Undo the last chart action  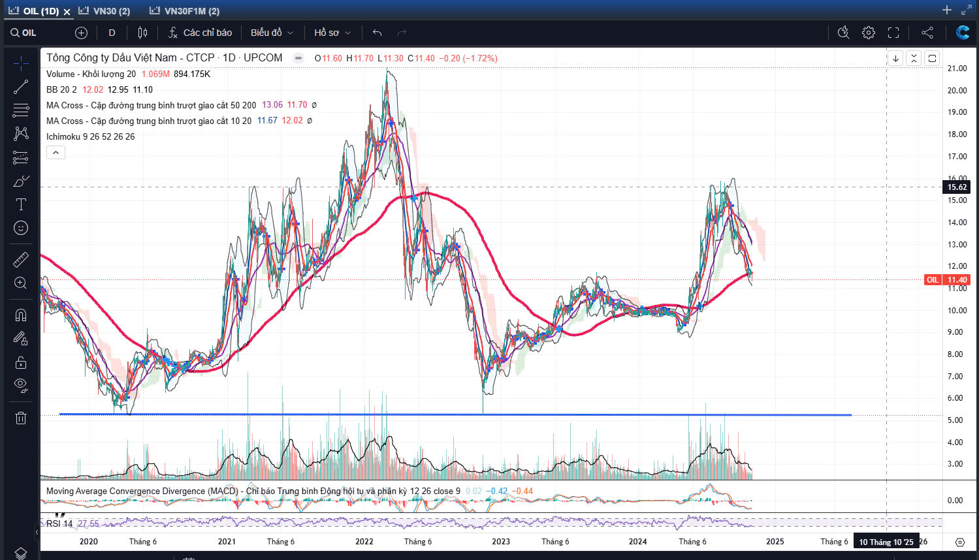click(x=377, y=33)
